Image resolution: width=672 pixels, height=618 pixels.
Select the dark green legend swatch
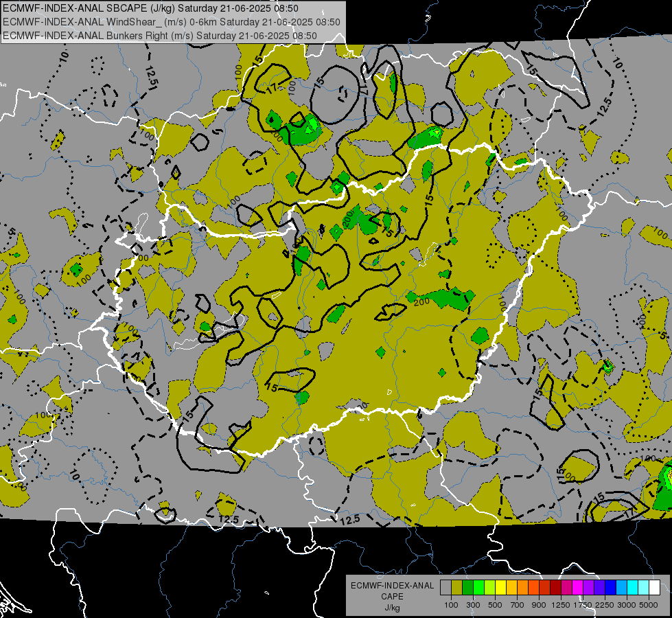click(x=467, y=588)
